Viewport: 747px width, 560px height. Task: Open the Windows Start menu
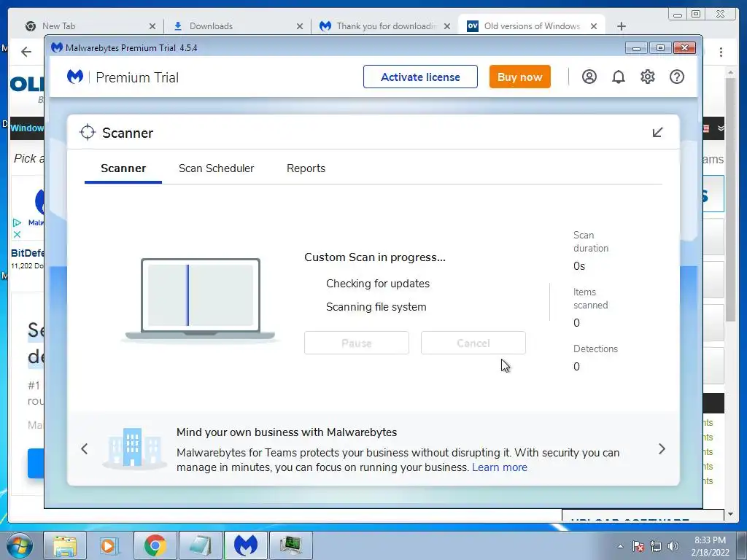click(20, 545)
